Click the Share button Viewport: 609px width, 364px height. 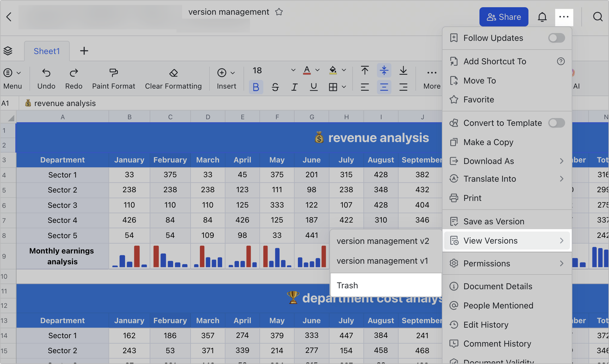tap(504, 17)
